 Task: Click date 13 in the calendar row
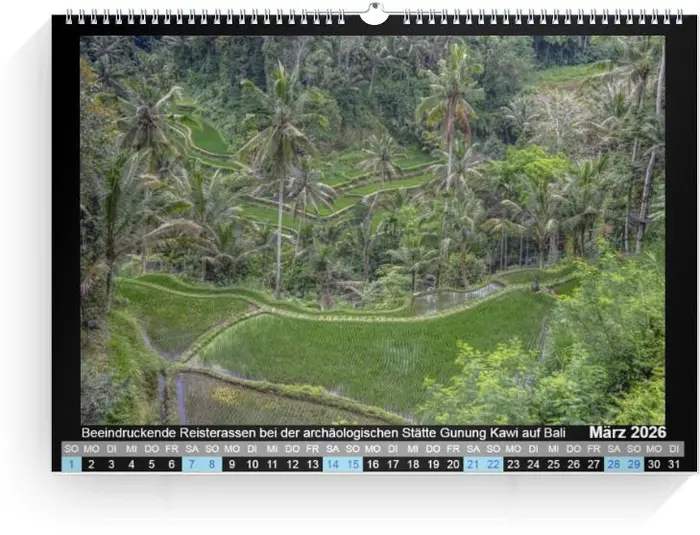pos(312,464)
